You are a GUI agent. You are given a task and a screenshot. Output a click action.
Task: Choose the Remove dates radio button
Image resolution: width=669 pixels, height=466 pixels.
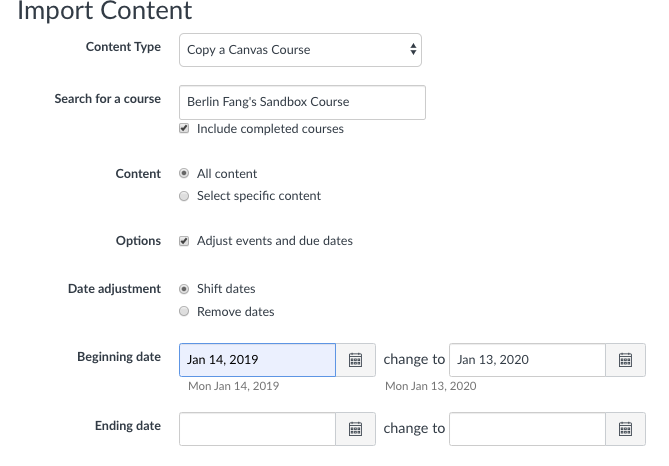(x=184, y=311)
